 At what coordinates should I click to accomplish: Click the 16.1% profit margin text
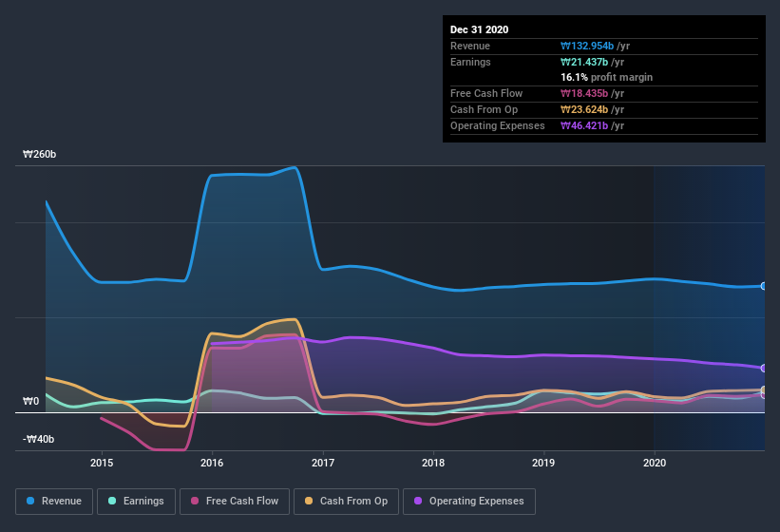pos(606,77)
